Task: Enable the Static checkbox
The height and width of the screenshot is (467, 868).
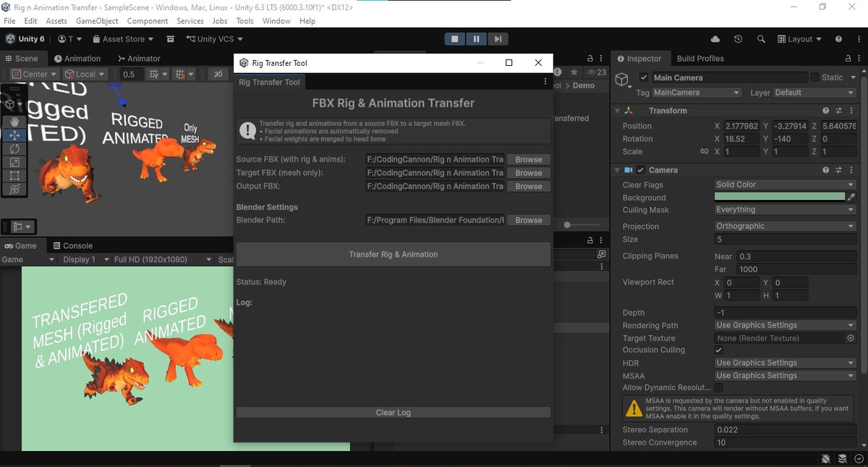Action: (814, 77)
